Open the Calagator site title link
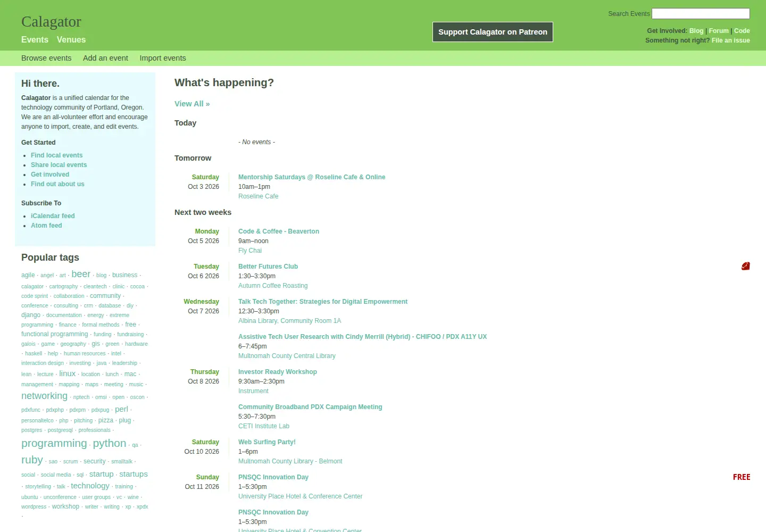This screenshot has width=766, height=532. click(x=51, y=22)
